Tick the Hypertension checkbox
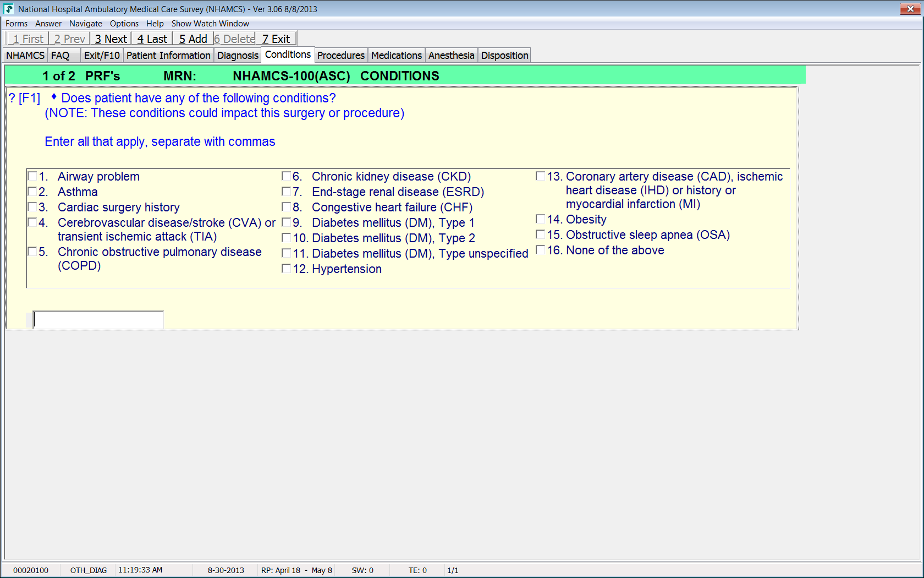Image resolution: width=924 pixels, height=578 pixels. click(x=286, y=269)
